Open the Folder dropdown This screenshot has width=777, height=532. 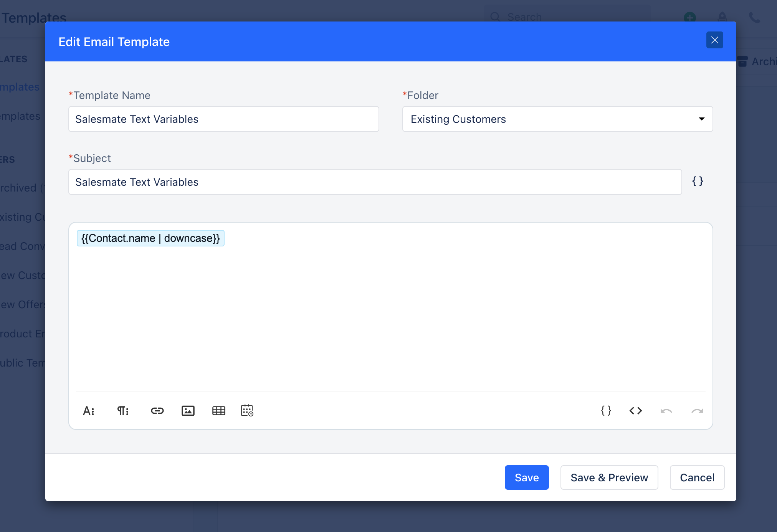tap(557, 119)
